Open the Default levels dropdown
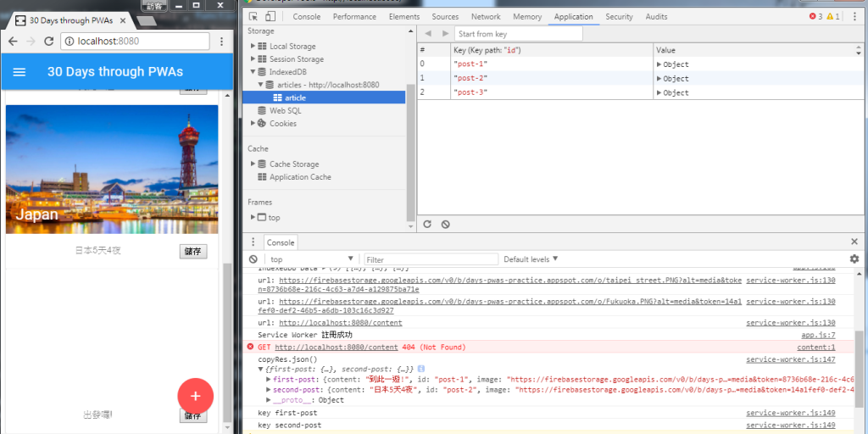Image resolution: width=868 pixels, height=434 pixels. pyautogui.click(x=531, y=259)
